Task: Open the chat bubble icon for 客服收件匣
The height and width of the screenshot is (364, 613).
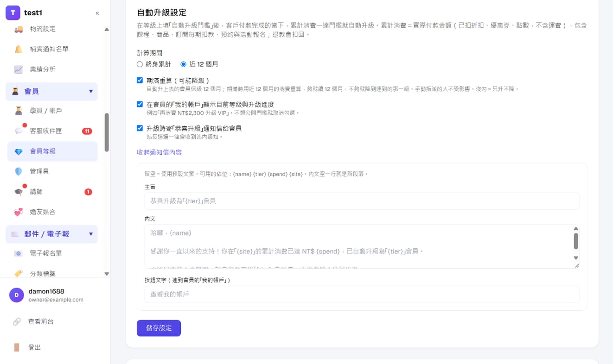Action: (19, 131)
